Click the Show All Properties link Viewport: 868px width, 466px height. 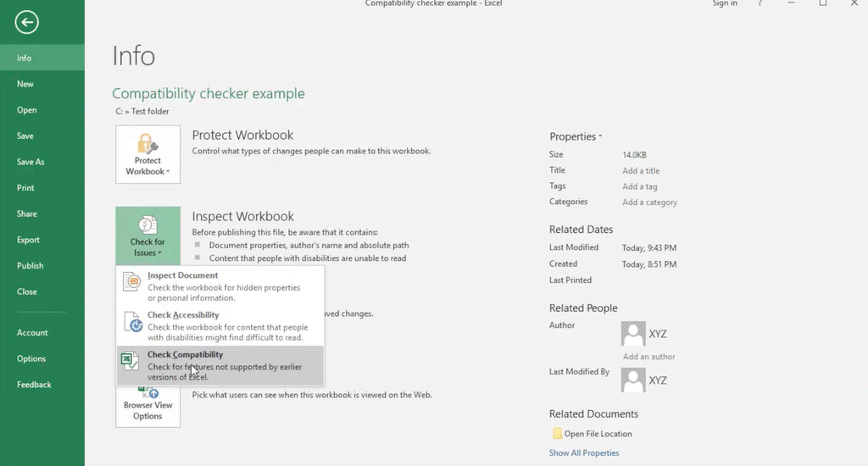(584, 453)
